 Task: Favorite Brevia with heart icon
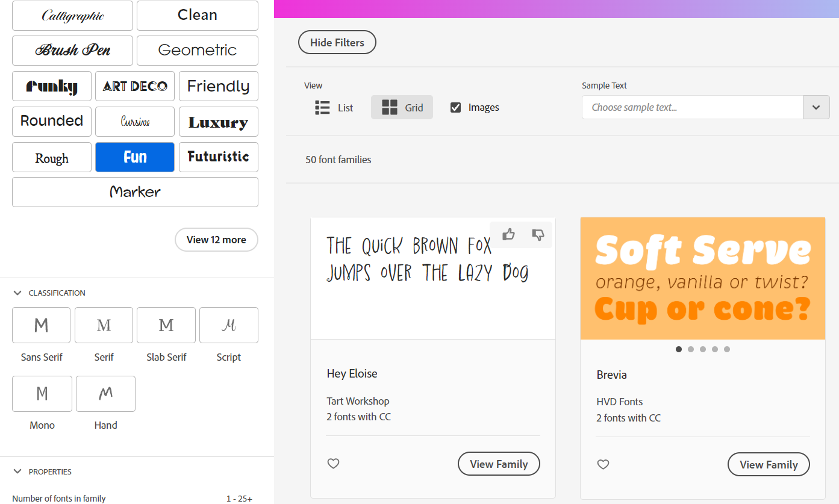[x=603, y=464]
